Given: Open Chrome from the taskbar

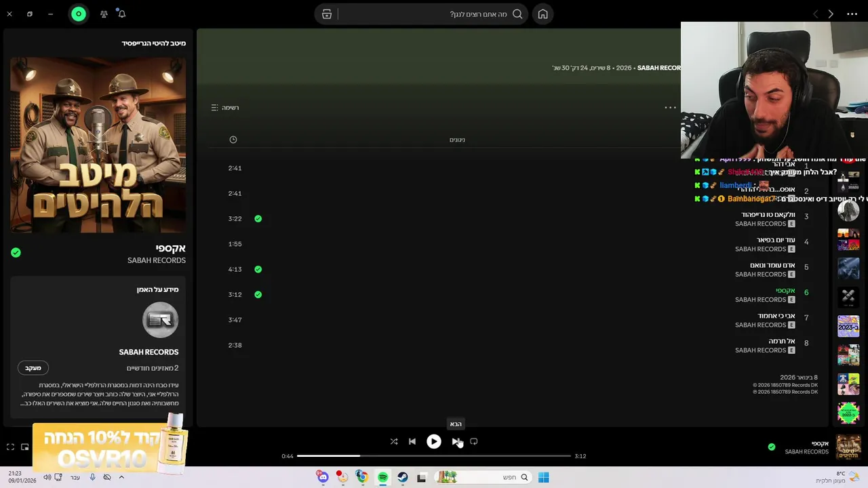Looking at the screenshot, I should point(362,477).
